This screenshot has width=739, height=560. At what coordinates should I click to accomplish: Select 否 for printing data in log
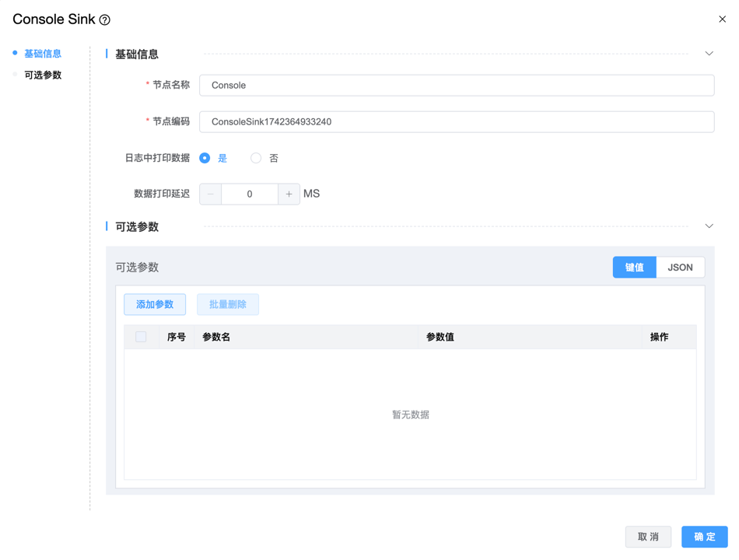tap(256, 158)
